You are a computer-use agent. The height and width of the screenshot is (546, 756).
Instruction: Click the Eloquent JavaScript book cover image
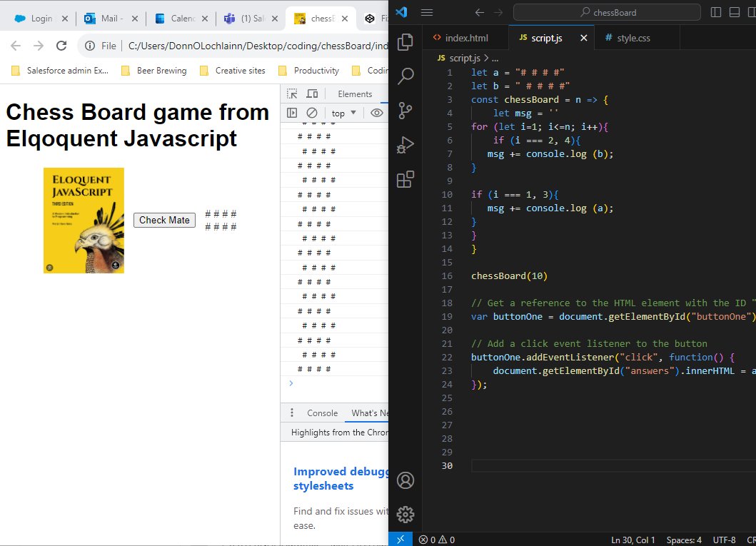(x=84, y=221)
